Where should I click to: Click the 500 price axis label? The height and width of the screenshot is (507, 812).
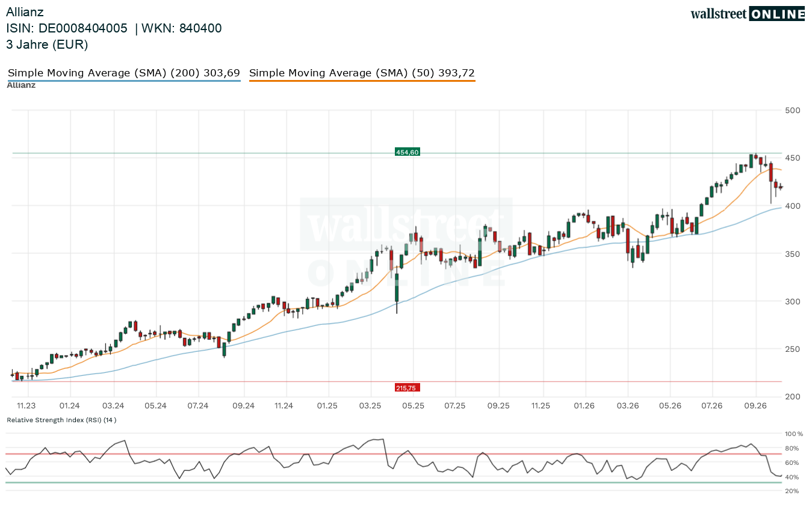tap(792, 110)
